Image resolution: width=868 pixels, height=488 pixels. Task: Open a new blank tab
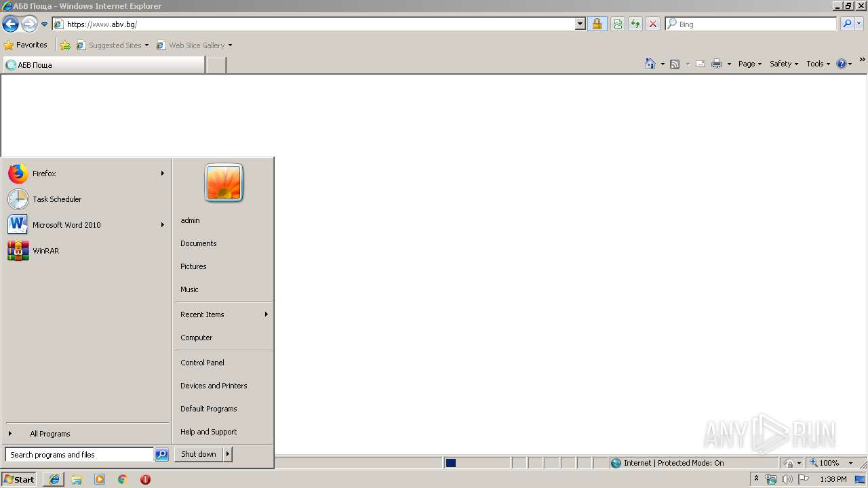point(216,65)
